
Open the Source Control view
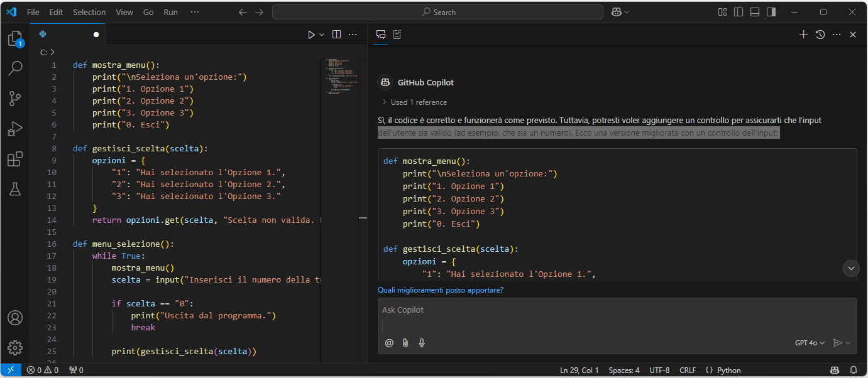pyautogui.click(x=15, y=99)
